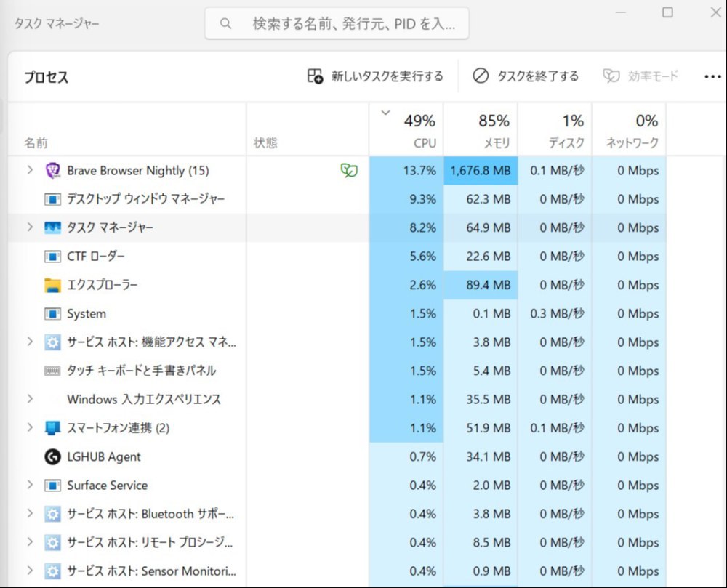
Task: Click the 効率モード leaf icon
Action: pos(611,76)
